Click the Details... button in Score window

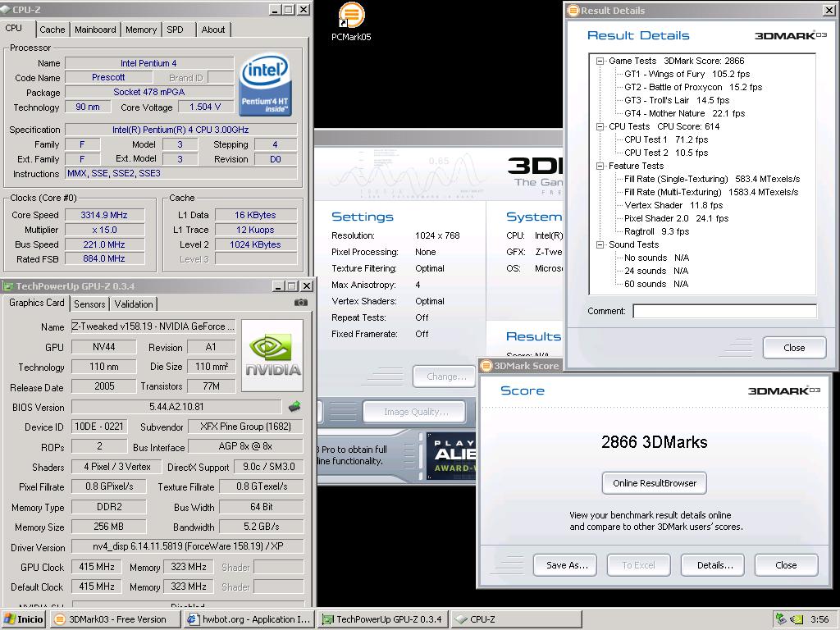(713, 565)
